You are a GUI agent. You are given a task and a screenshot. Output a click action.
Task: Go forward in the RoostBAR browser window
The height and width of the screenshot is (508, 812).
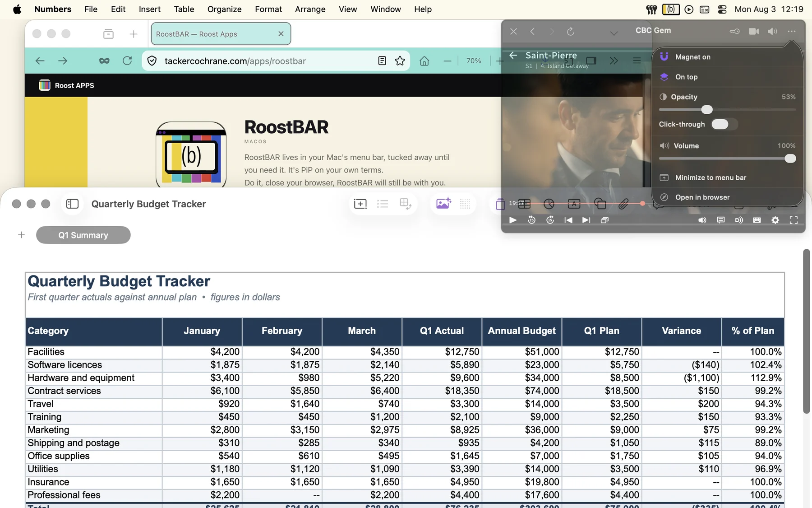coord(63,61)
